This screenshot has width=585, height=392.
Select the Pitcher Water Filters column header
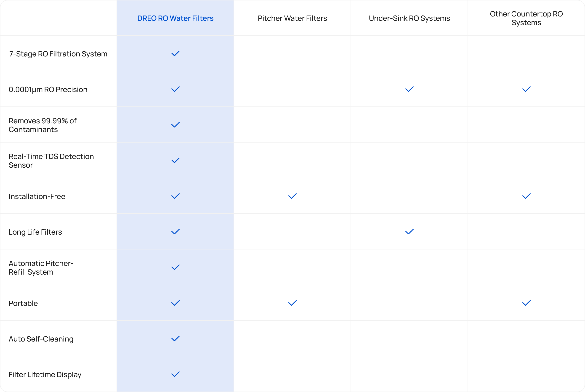[292, 18]
